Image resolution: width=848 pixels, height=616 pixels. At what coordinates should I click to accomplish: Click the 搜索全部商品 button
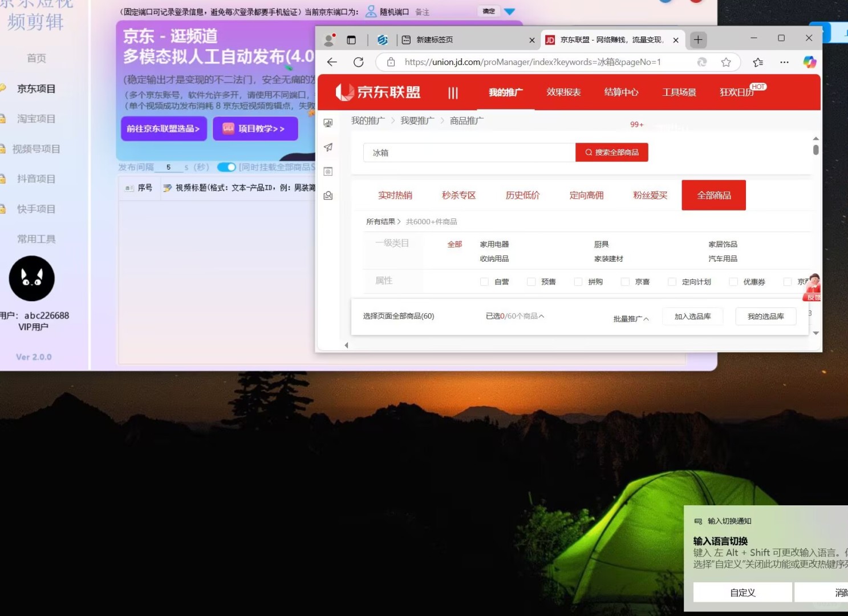coord(612,152)
